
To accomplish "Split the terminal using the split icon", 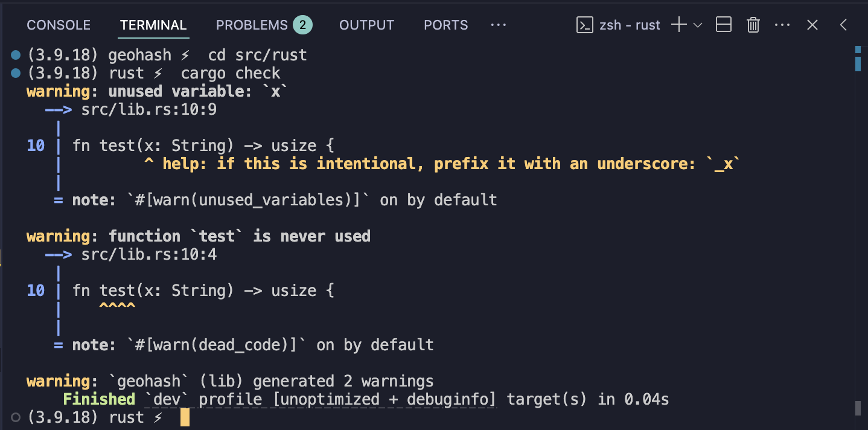I will [x=724, y=25].
